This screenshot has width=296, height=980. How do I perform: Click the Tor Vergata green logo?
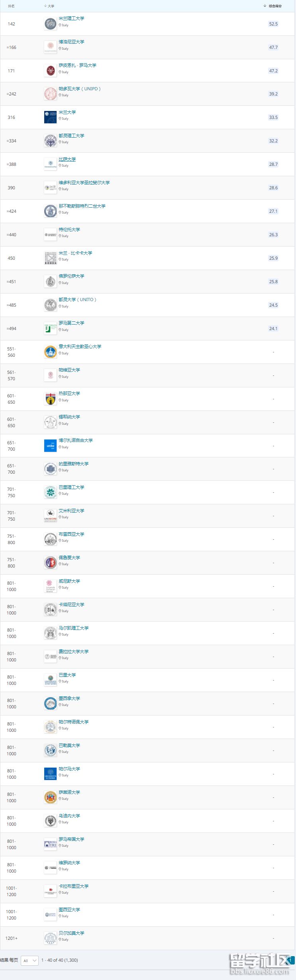click(x=50, y=329)
